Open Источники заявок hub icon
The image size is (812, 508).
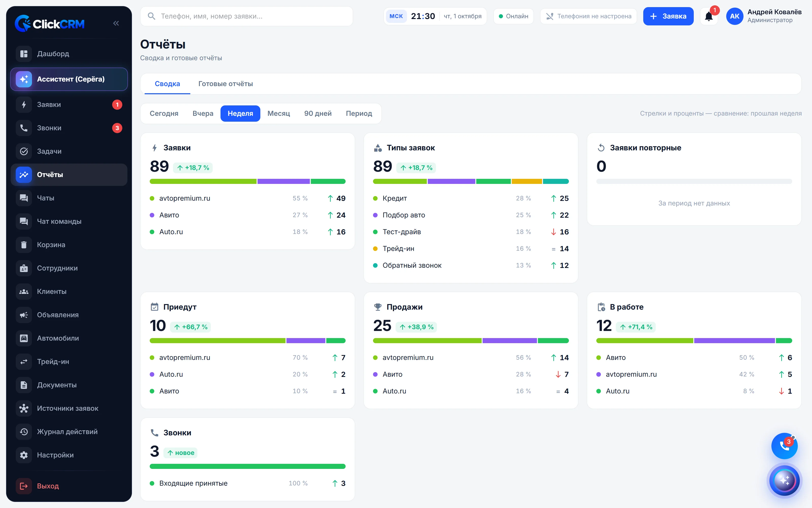point(24,408)
